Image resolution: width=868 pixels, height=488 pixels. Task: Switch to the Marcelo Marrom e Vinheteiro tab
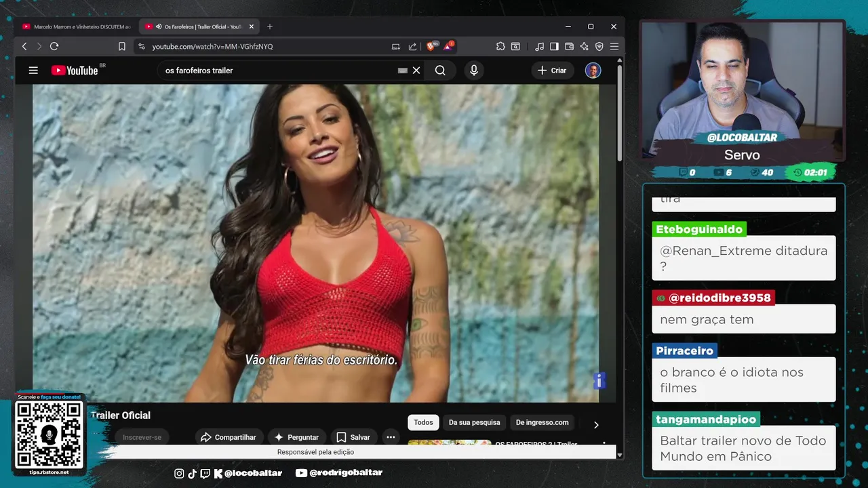(77, 26)
